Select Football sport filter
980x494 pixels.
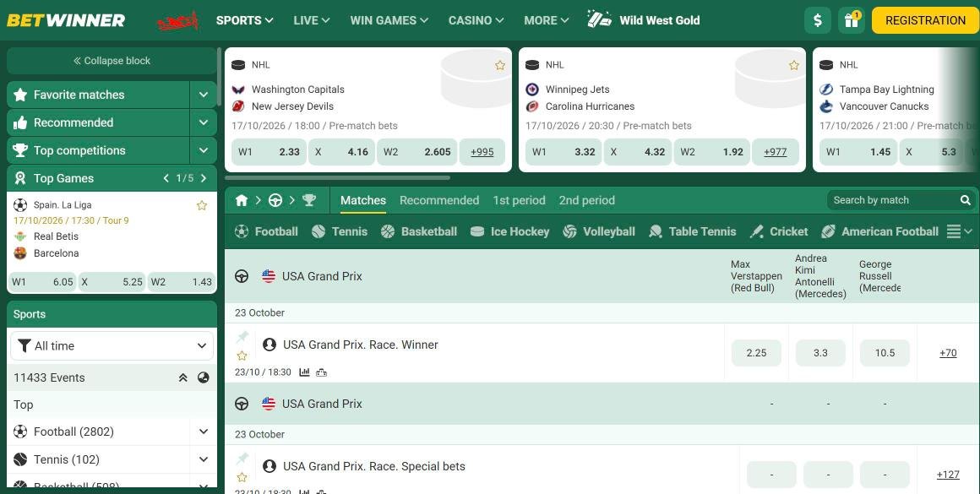[x=266, y=231]
